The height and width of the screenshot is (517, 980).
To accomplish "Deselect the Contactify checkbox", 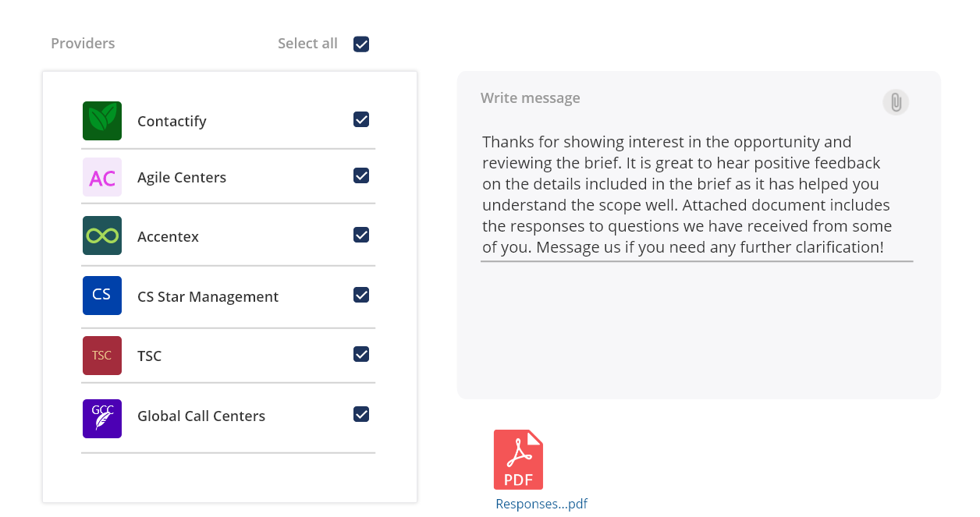I will pos(360,119).
